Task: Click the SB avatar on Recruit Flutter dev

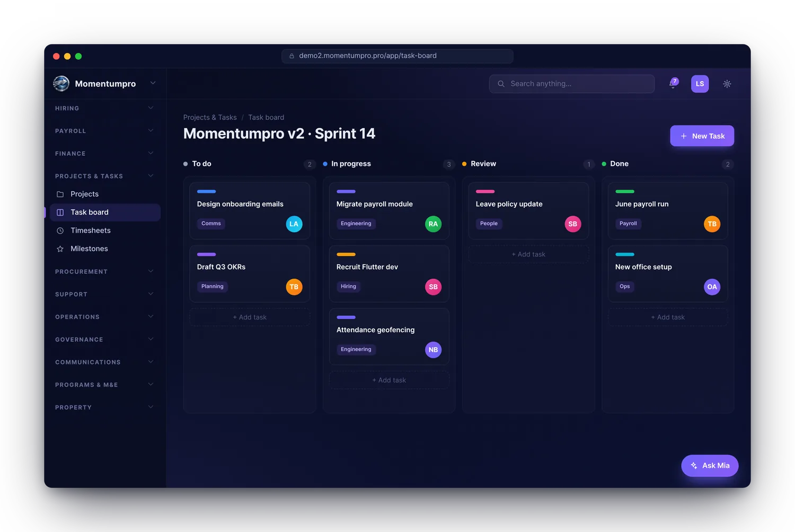Action: [434, 287]
